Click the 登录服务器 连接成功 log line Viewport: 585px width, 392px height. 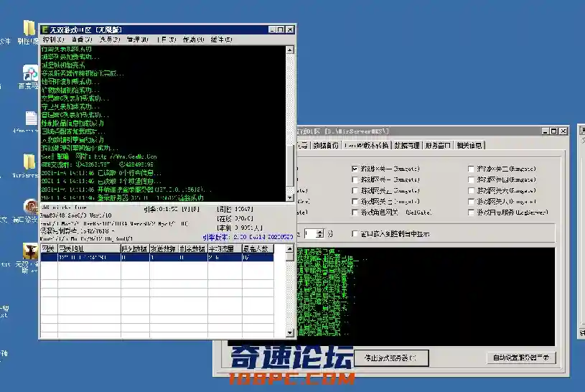(x=122, y=198)
